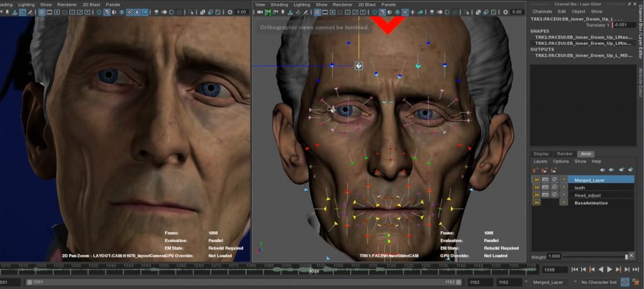
Task: Click the layer Weight slider
Action: pyautogui.click(x=595, y=256)
